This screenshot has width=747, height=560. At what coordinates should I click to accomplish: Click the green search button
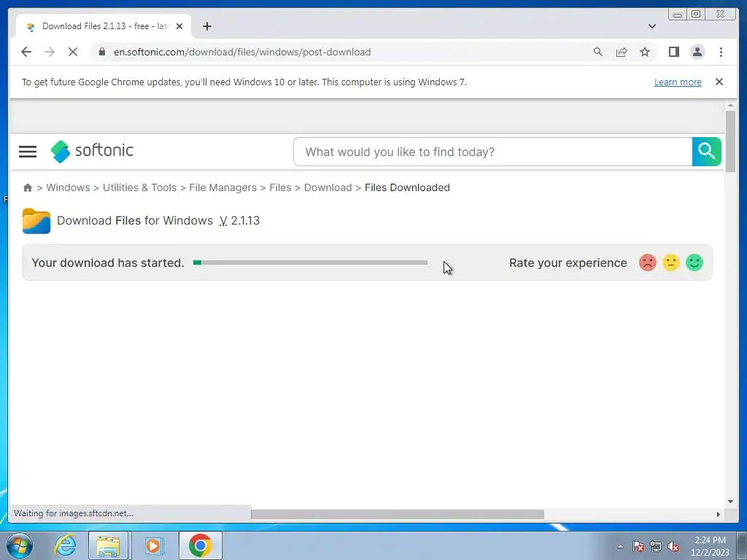click(x=706, y=152)
